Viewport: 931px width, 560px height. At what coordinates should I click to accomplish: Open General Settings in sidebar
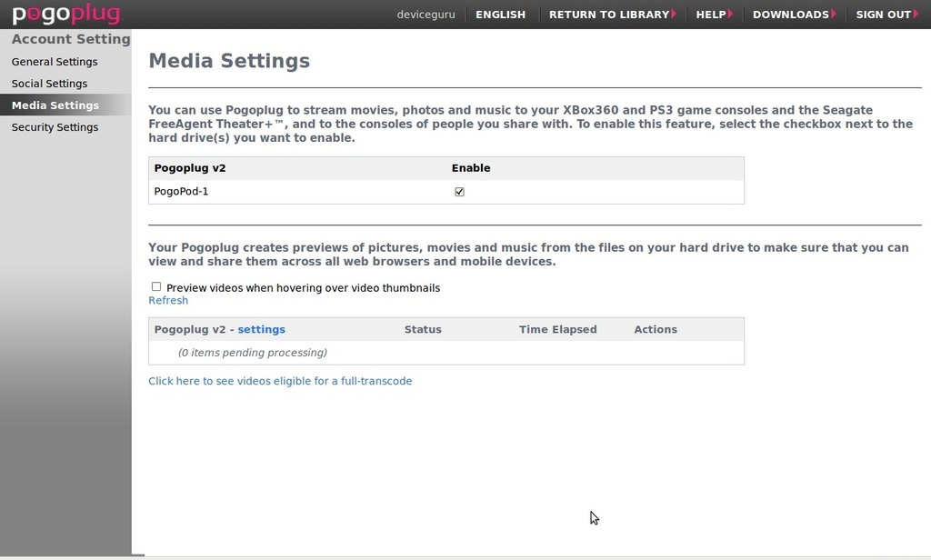coord(55,62)
